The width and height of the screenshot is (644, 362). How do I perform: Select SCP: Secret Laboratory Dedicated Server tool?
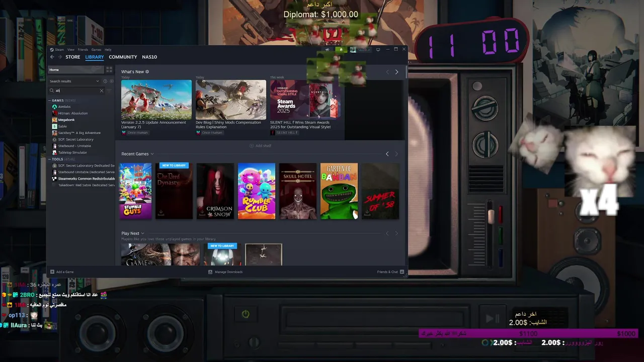[83, 165]
